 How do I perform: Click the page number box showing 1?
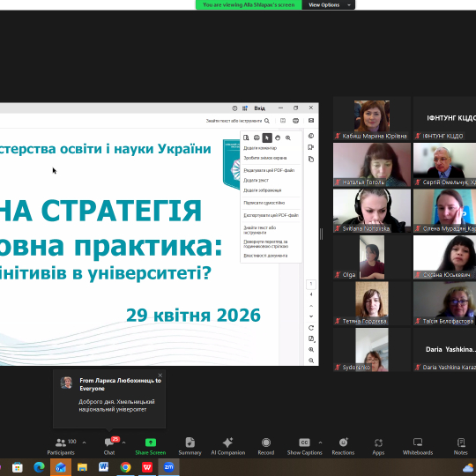coord(311,284)
